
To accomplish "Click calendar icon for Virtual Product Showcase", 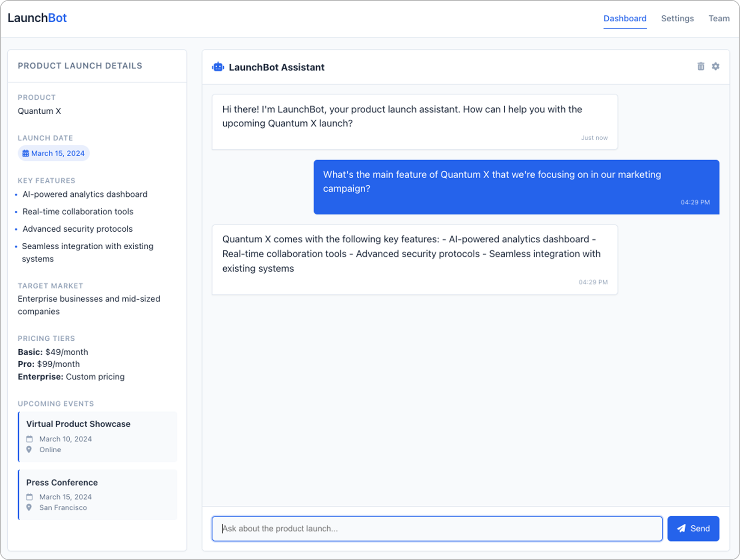I will [30, 439].
